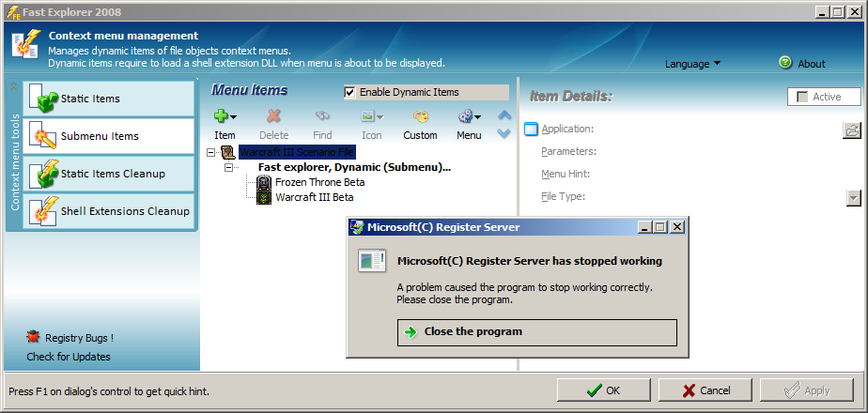Click Fast Explorer title bar lightning icon
Image resolution: width=868 pixels, height=413 pixels.
(x=13, y=11)
